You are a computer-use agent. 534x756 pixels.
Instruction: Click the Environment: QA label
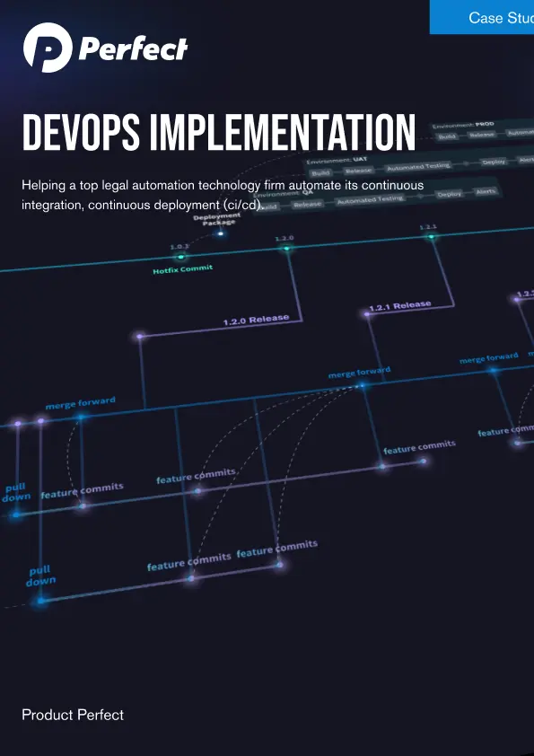click(284, 193)
